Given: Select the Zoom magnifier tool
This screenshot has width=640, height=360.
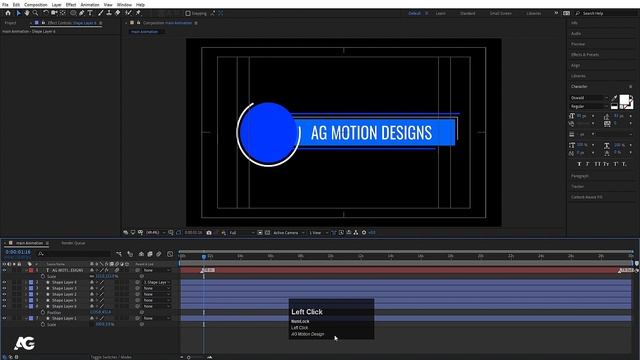Looking at the screenshot, I should coord(35,13).
